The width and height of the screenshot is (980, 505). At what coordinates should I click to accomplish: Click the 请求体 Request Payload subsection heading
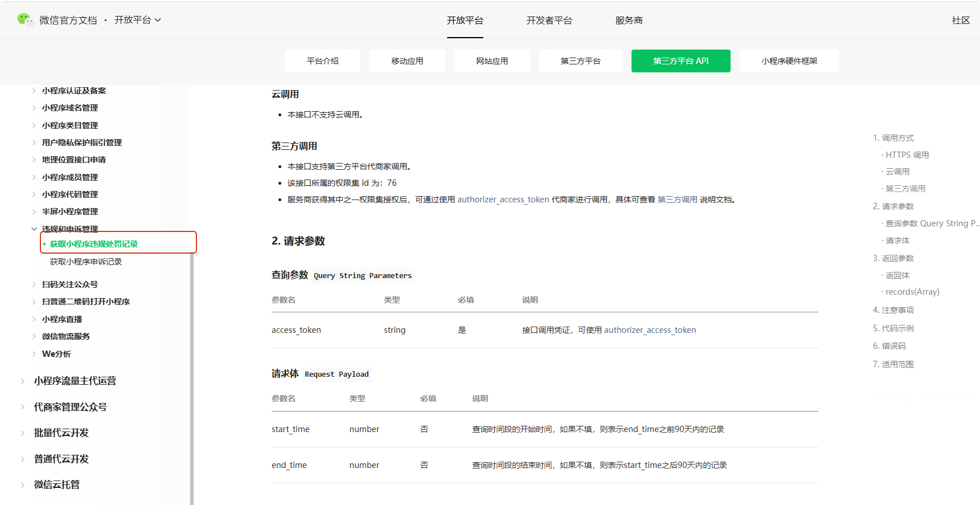321,374
